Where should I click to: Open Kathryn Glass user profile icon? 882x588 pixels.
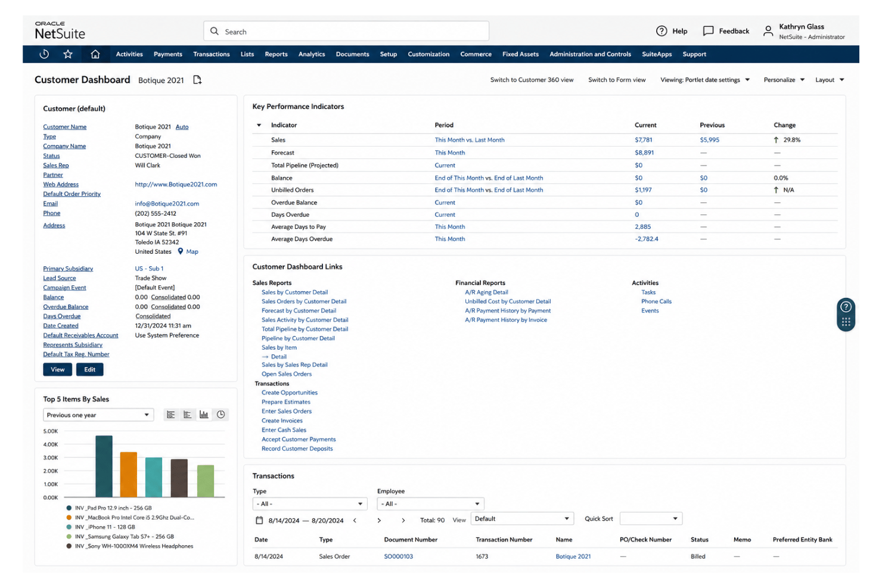coord(768,31)
